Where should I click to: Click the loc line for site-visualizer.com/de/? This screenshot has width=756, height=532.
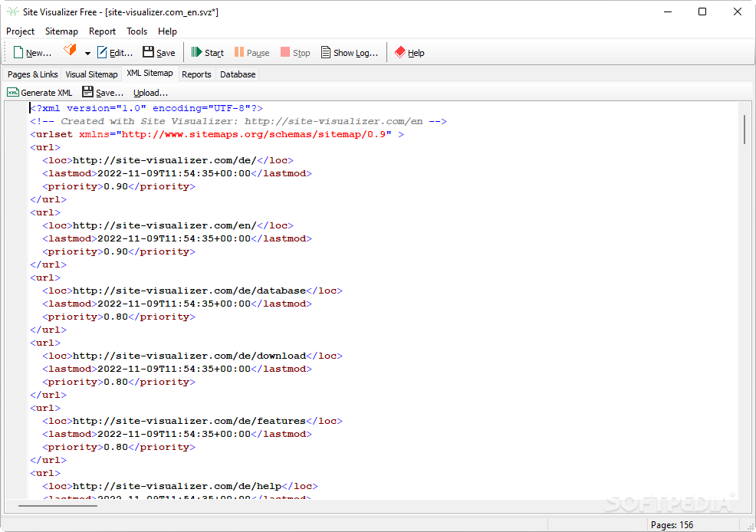[168, 160]
